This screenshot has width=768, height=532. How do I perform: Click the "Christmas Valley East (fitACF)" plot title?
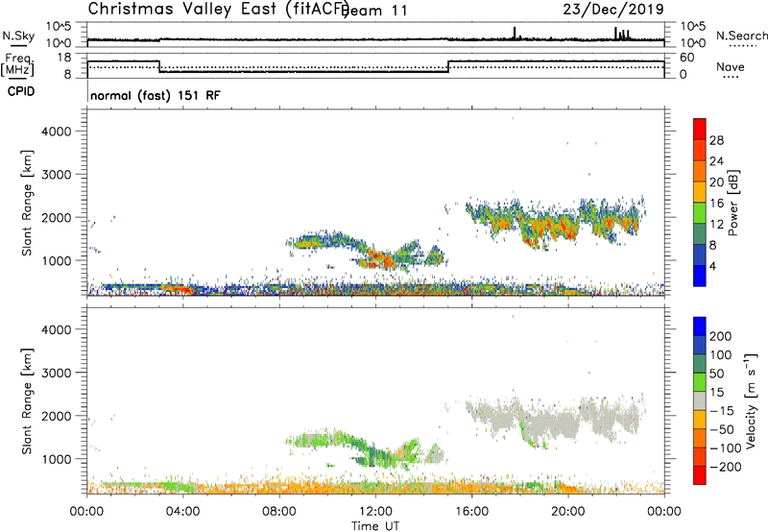(x=218, y=9)
